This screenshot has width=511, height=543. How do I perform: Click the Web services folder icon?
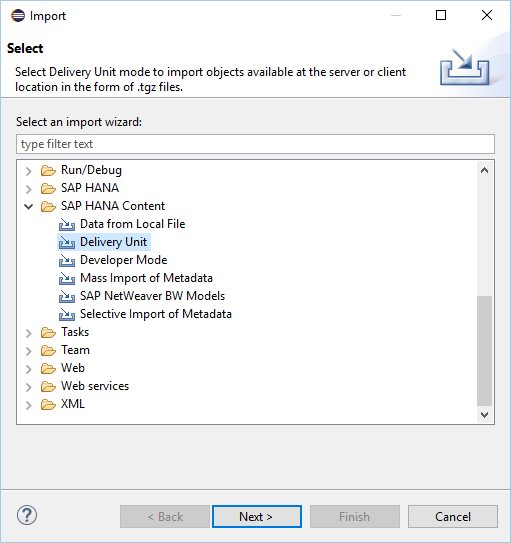pos(48,386)
